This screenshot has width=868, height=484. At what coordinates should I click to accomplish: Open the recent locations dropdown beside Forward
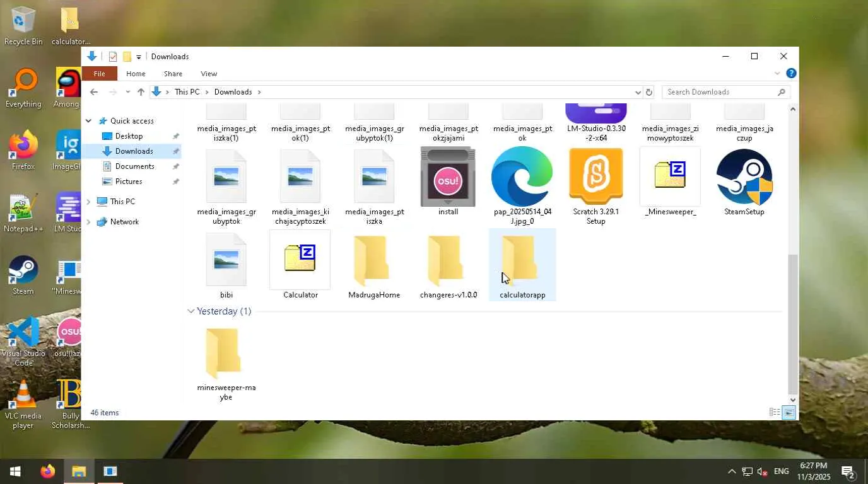tap(127, 92)
